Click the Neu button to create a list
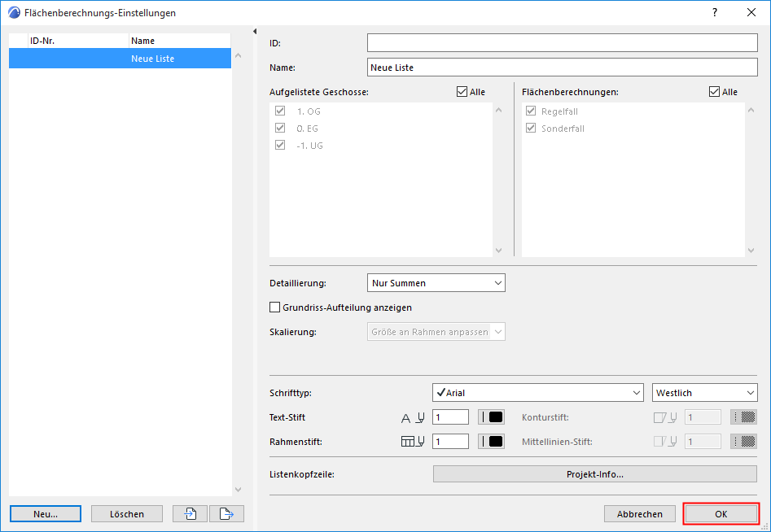This screenshot has width=771, height=532. [45, 513]
